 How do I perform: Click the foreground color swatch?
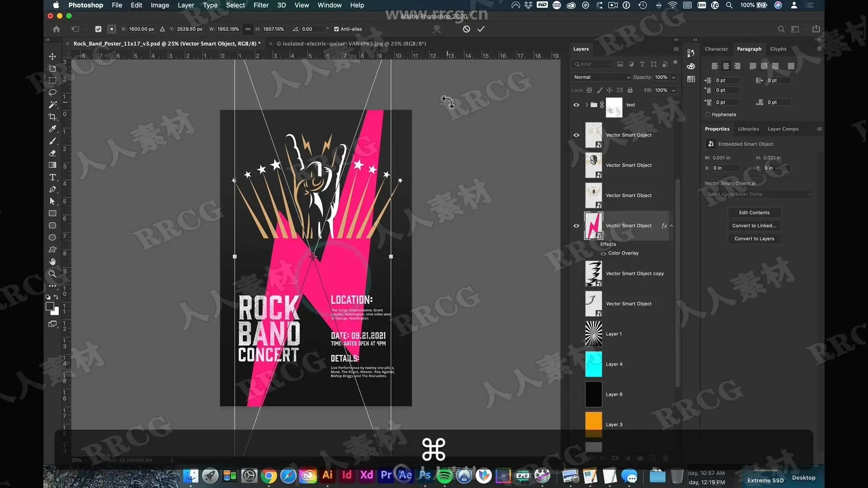tap(50, 306)
